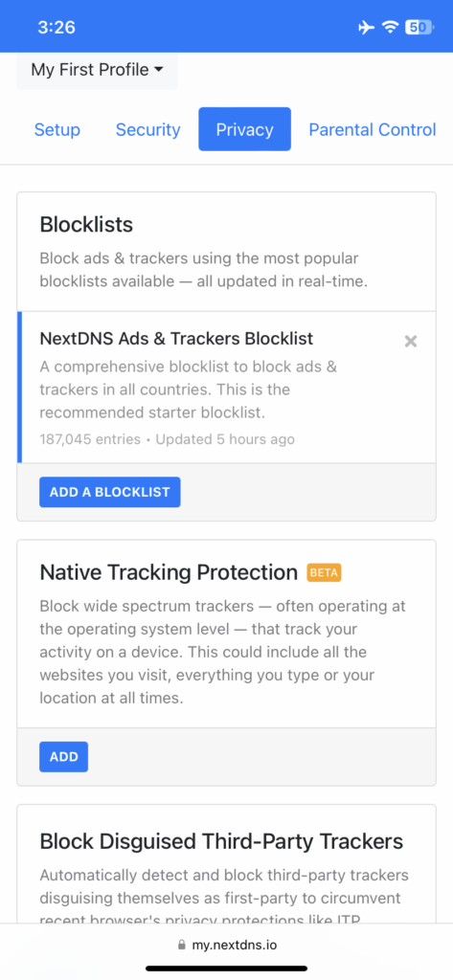
Task: Open the My First Profile dropdown
Action: point(97,70)
